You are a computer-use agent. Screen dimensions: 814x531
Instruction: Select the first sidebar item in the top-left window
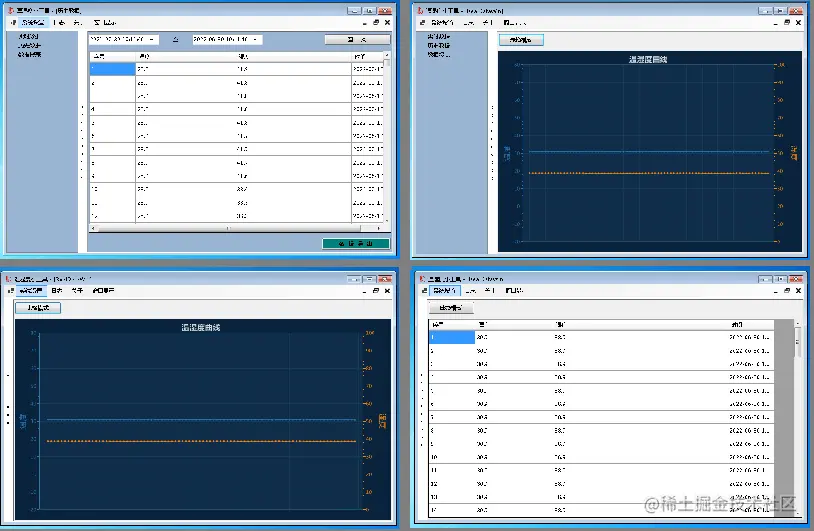click(29, 36)
